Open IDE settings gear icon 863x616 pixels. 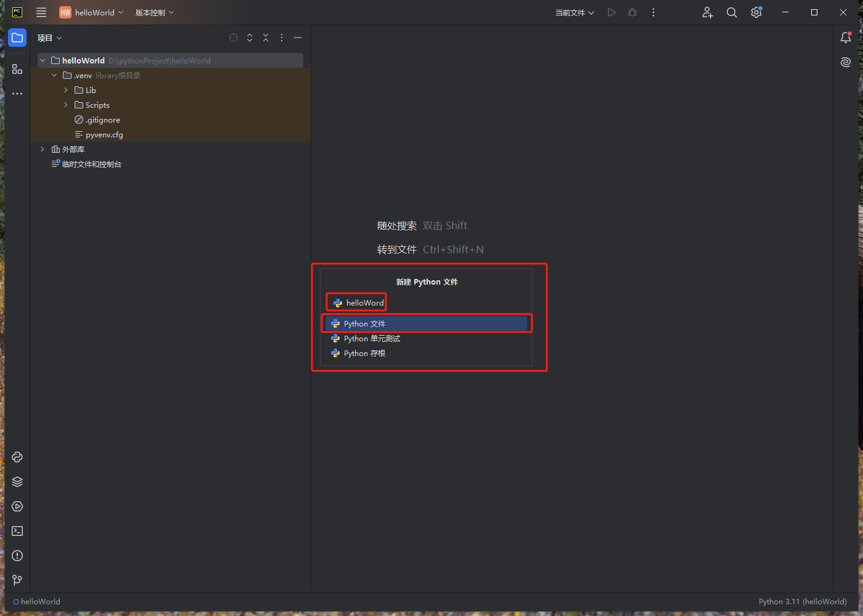(x=756, y=12)
